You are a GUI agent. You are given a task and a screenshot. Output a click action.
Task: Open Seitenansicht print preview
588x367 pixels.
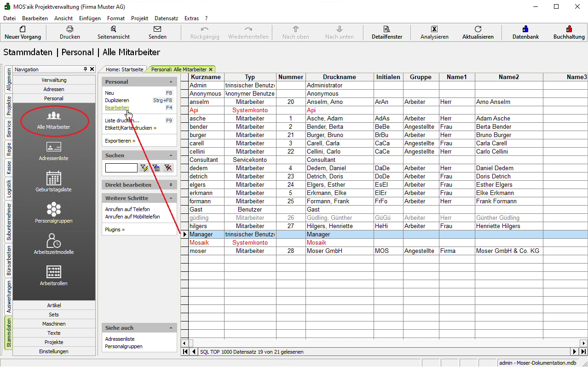coord(113,29)
